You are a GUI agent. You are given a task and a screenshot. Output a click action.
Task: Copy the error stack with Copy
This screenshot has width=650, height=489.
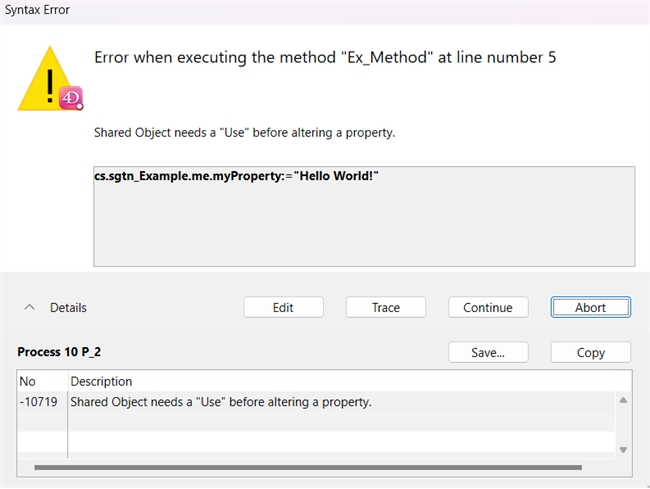pyautogui.click(x=590, y=352)
